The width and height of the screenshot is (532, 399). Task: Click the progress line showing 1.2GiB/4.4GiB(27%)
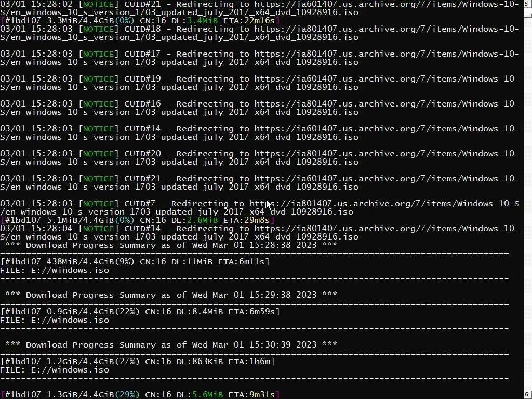[137, 362]
